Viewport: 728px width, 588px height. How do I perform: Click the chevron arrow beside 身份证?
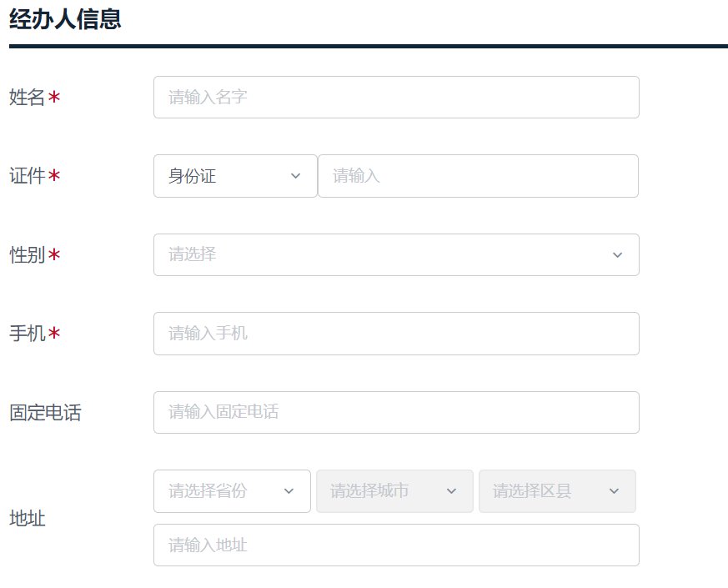(295, 176)
